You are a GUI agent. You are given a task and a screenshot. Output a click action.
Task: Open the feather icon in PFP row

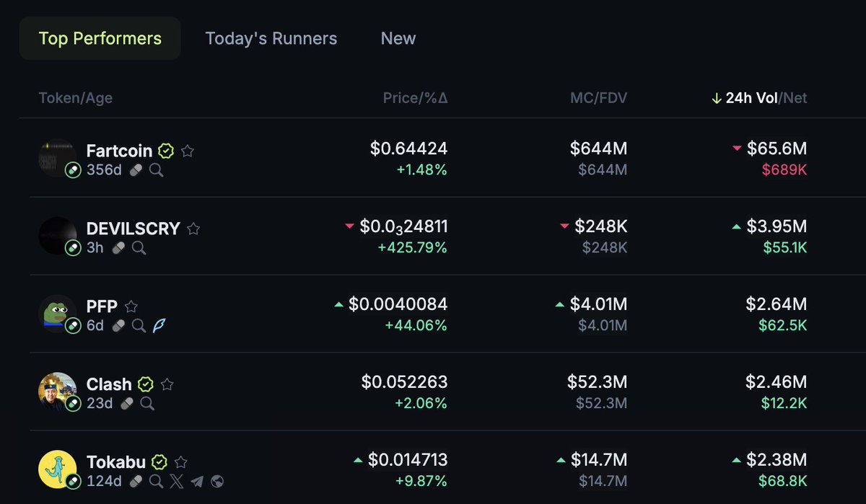click(x=158, y=326)
